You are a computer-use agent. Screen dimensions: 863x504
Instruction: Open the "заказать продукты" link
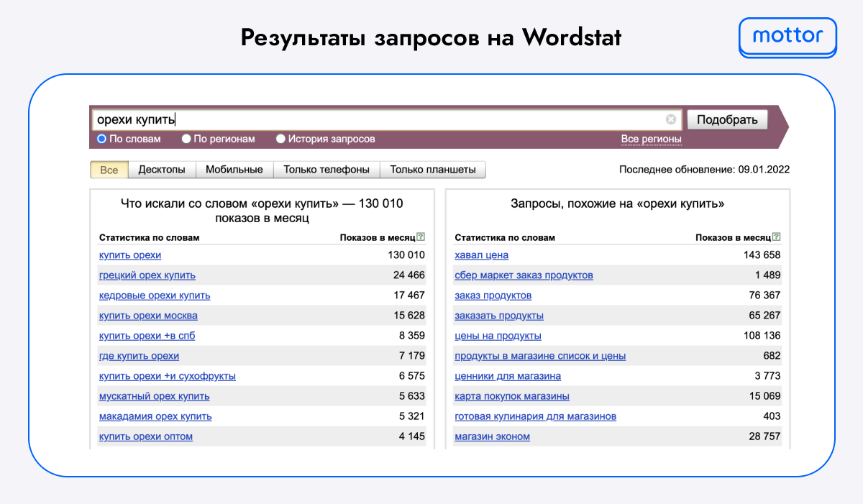click(499, 316)
